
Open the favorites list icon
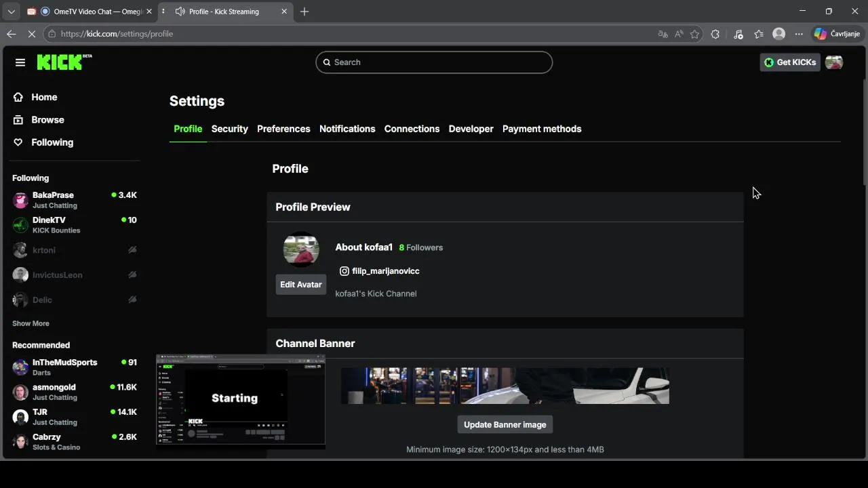(x=759, y=34)
